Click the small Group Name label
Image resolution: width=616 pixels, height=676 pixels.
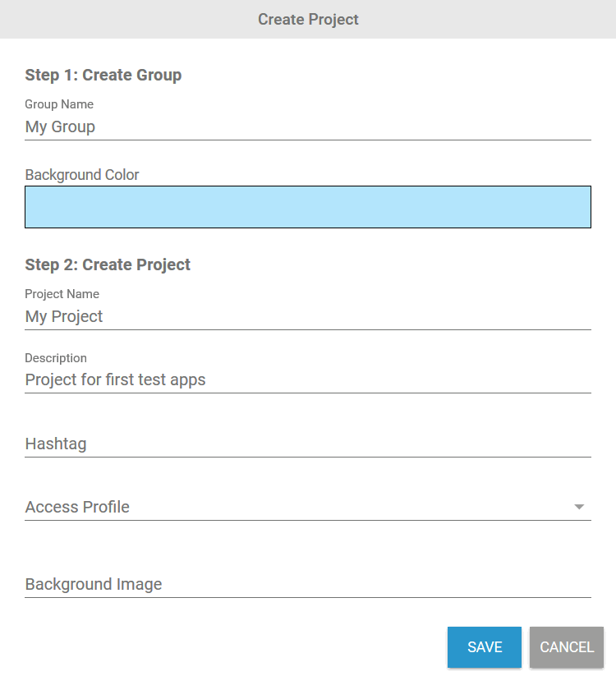[x=59, y=104]
